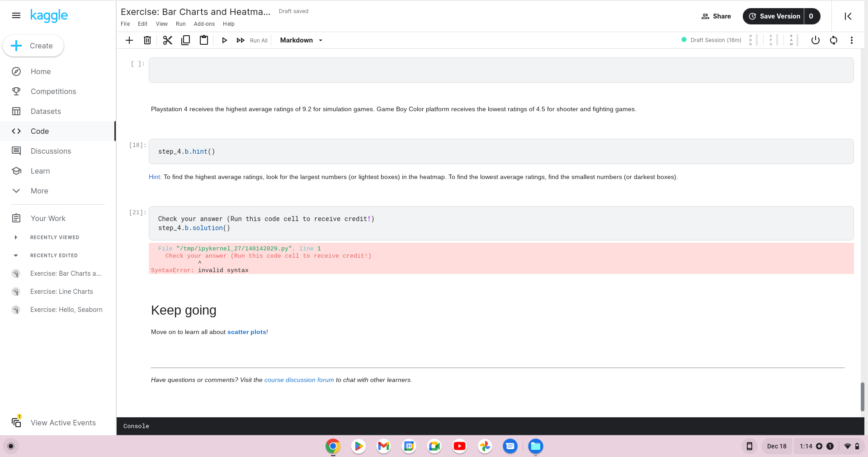This screenshot has height=457, width=868.
Task: Open Exercise: Line Charts notebook
Action: pos(61,292)
